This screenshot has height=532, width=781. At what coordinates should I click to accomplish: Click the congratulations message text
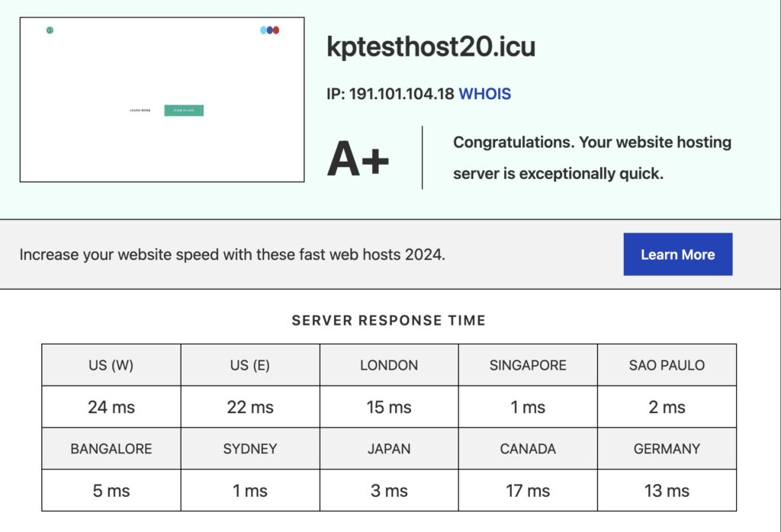tap(593, 157)
